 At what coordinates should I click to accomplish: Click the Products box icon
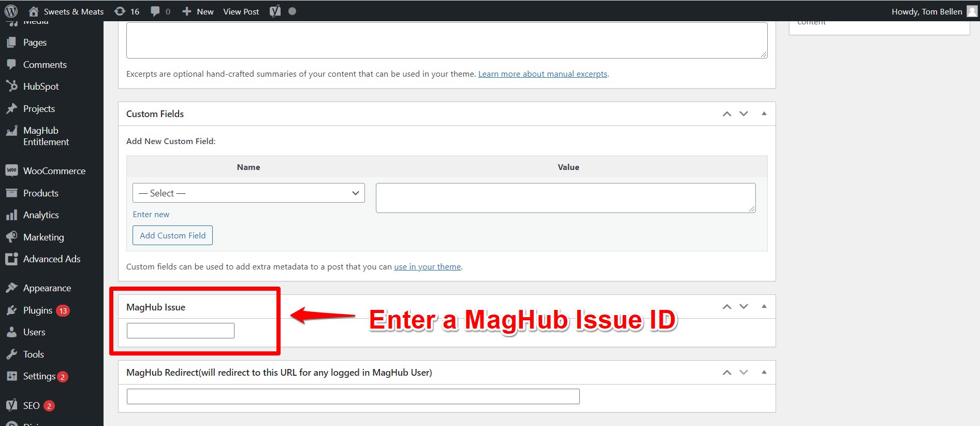coord(11,193)
